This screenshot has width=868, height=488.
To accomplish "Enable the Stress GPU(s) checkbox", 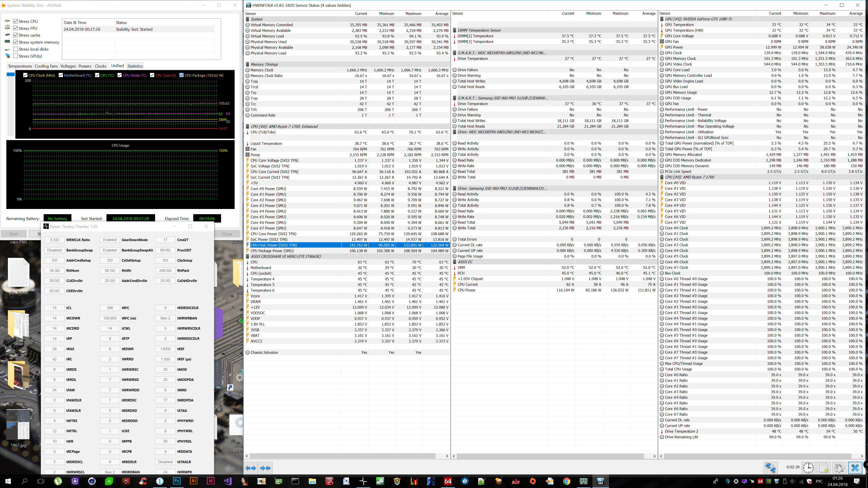I will [x=16, y=56].
